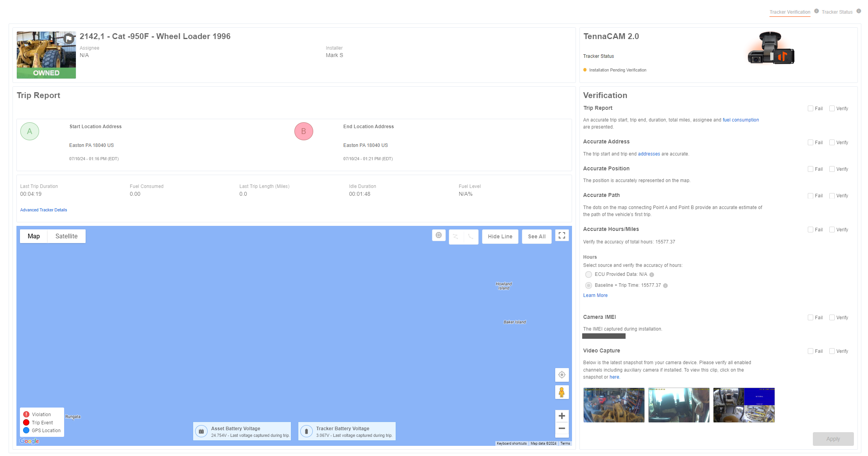
Task: Check Verify for Accurate Position
Action: coord(832,169)
